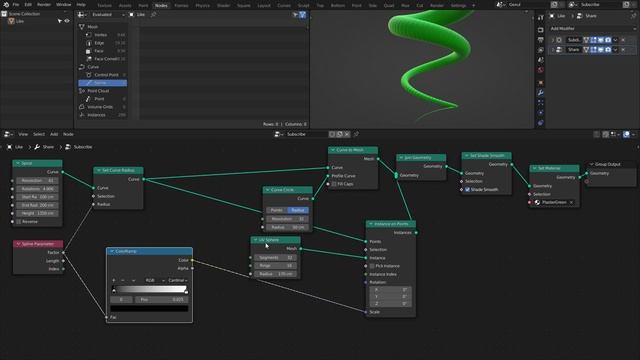Switch to the Nodes workspace tab
Image resolution: width=640 pixels, height=360 pixels.
(161, 5)
